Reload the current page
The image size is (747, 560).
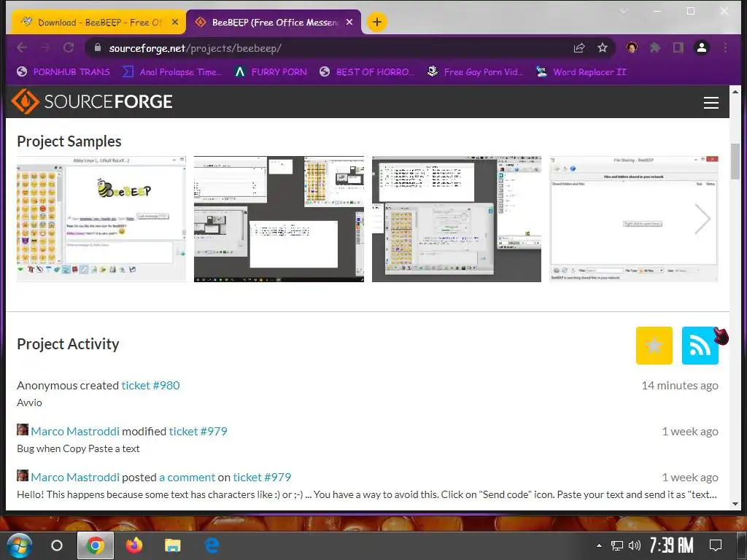click(x=69, y=47)
